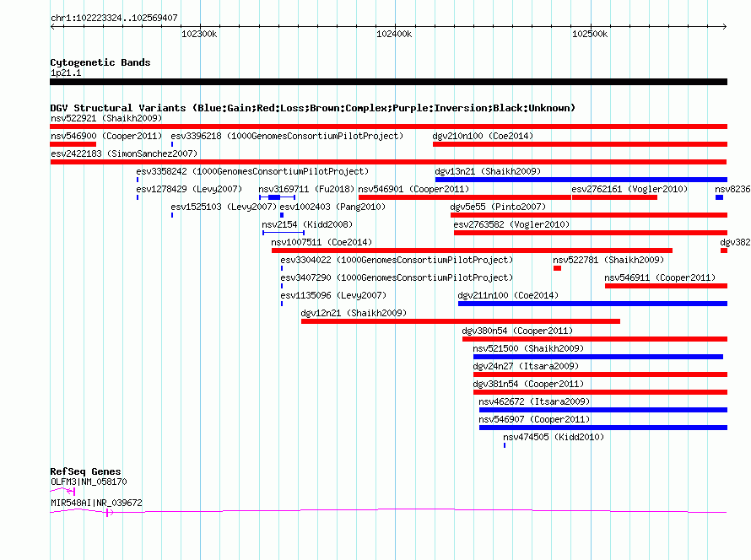Image resolution: width=751 pixels, height=560 pixels.
Task: Click the Cytogenetic Bands track title
Action: point(100,62)
